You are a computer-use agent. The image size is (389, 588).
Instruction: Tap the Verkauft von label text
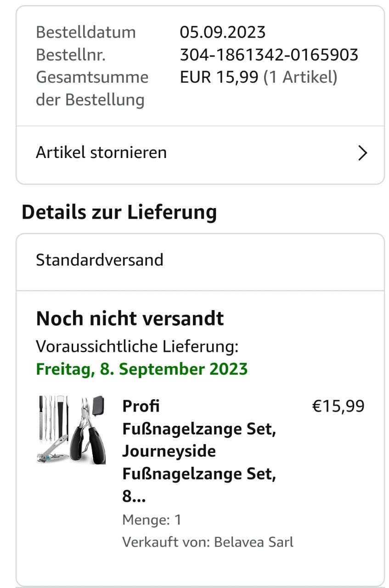pos(166,542)
